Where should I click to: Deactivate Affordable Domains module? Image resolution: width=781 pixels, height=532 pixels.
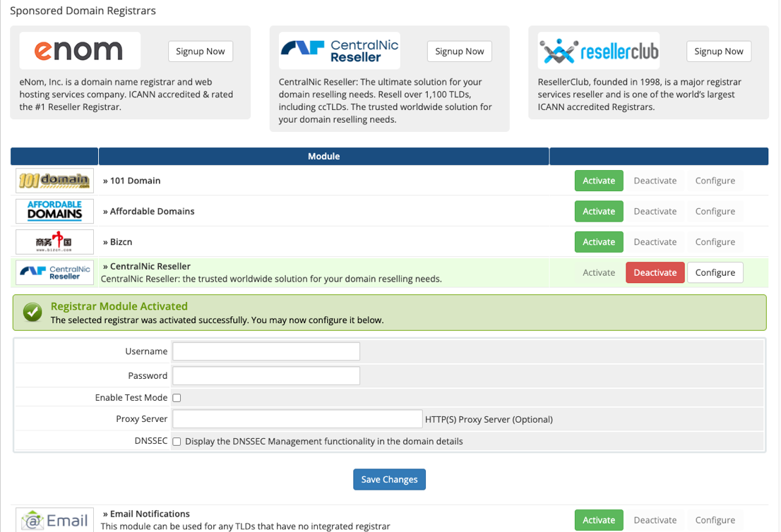click(x=655, y=212)
